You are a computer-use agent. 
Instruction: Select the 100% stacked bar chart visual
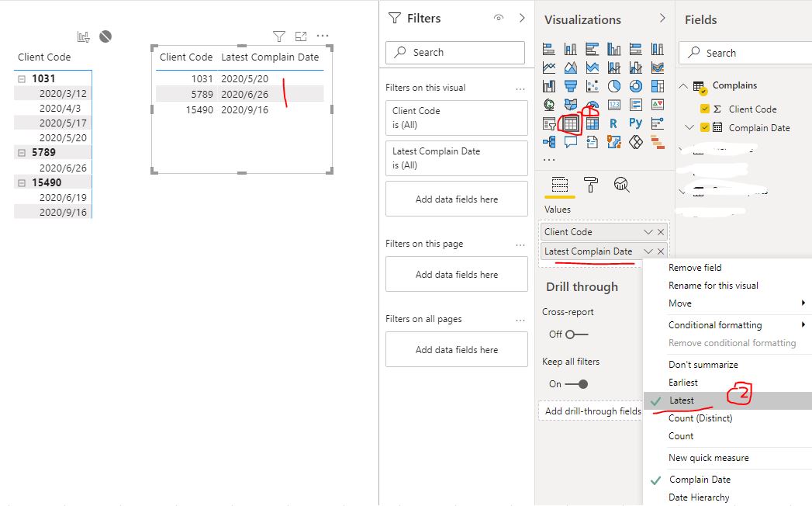(636, 49)
